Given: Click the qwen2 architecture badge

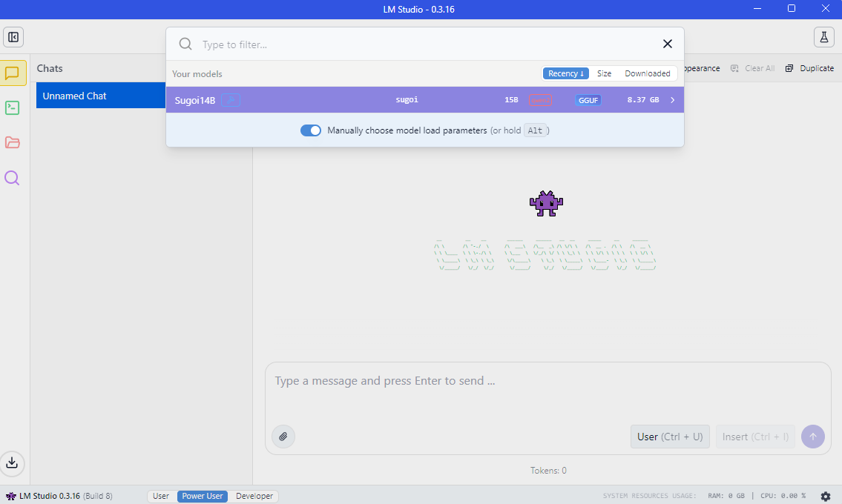Looking at the screenshot, I should coord(540,100).
